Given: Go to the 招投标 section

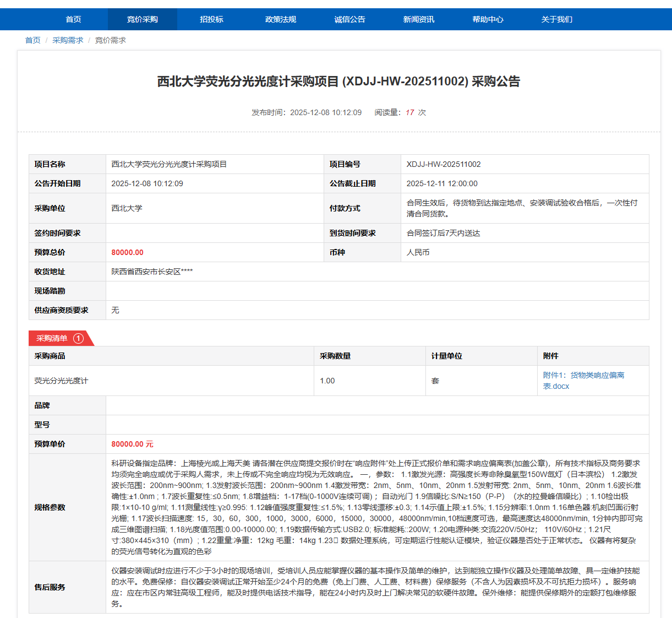Looking at the screenshot, I should pos(211,19).
